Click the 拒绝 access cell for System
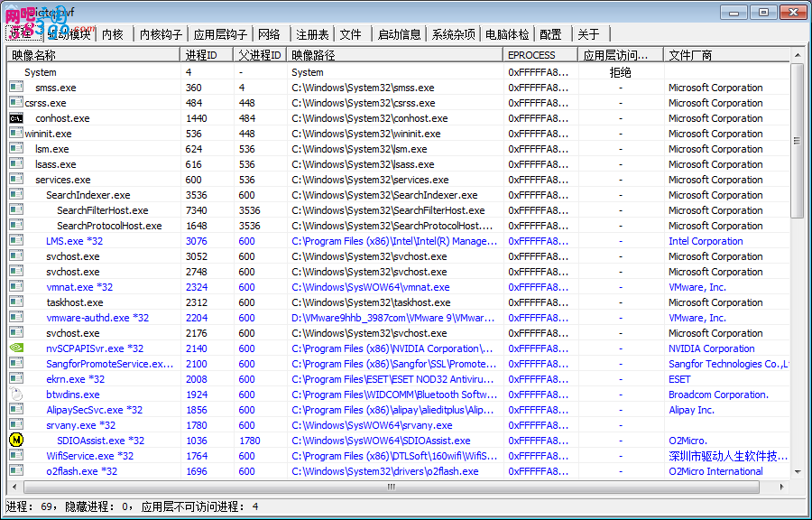Screen dimensions: 812x520 coord(620,72)
